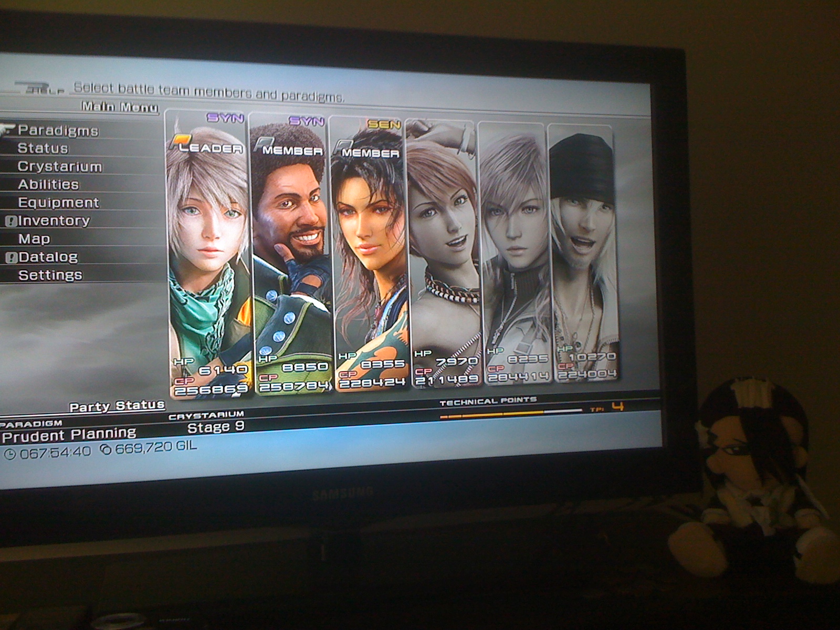Click the gil currency icon
Viewport: 840px width, 630px height.
(106, 449)
